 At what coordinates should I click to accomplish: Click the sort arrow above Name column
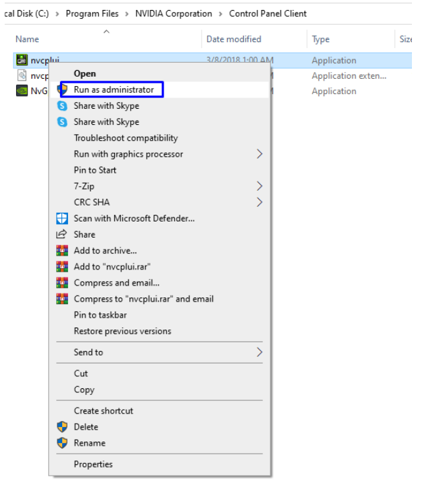106,31
